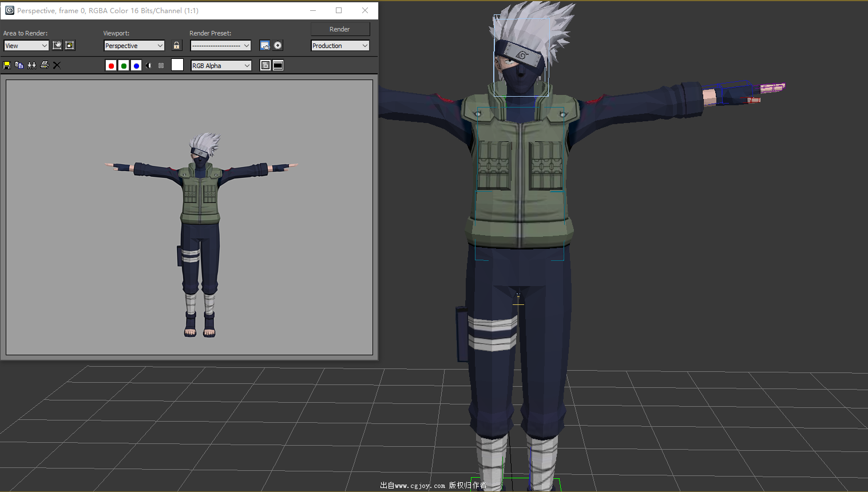868x492 pixels.
Task: Click the Auto Region Selected icon
Action: click(70, 45)
